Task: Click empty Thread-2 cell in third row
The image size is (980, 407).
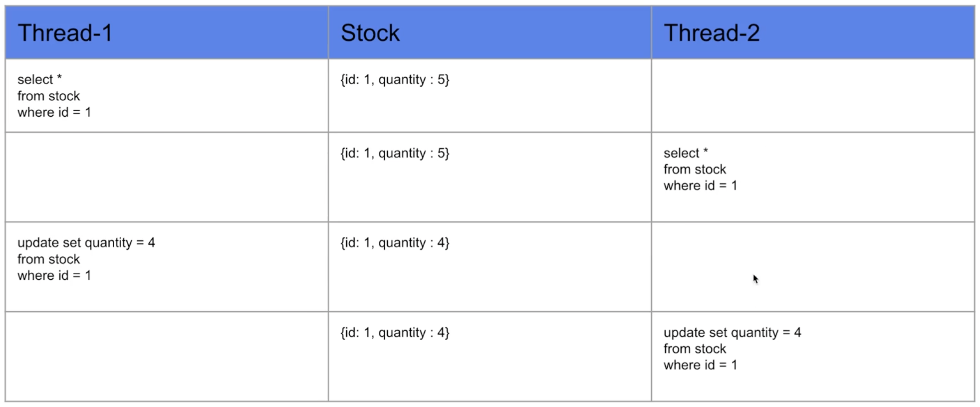Action: coord(813,267)
